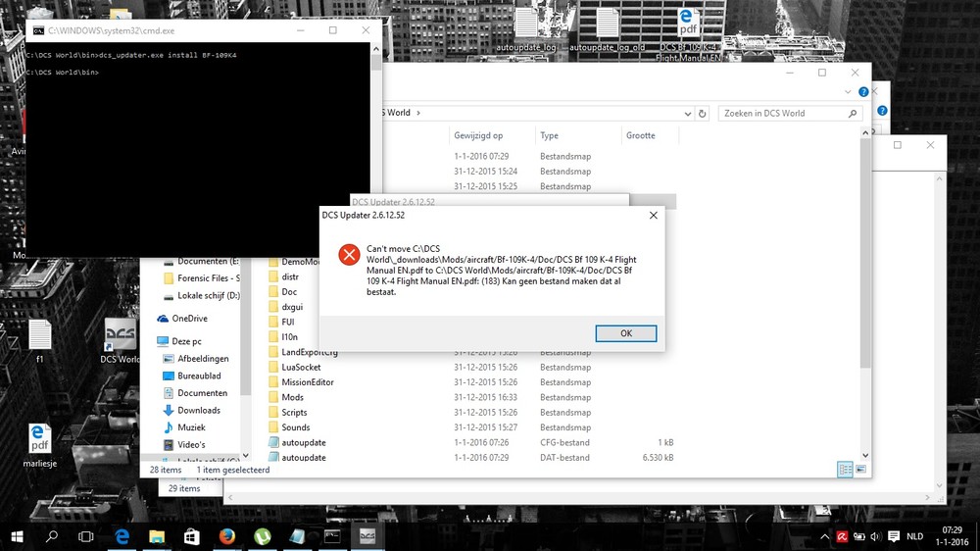This screenshot has height=551, width=980.
Task: Open the clock and calendar flyout
Action: 952,536
